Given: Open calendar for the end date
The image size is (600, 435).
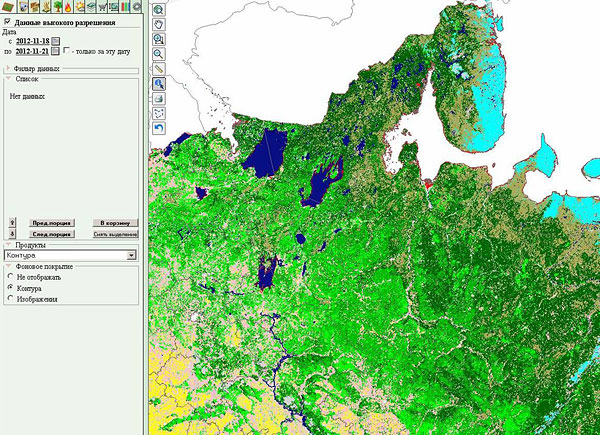Looking at the screenshot, I should click(56, 50).
